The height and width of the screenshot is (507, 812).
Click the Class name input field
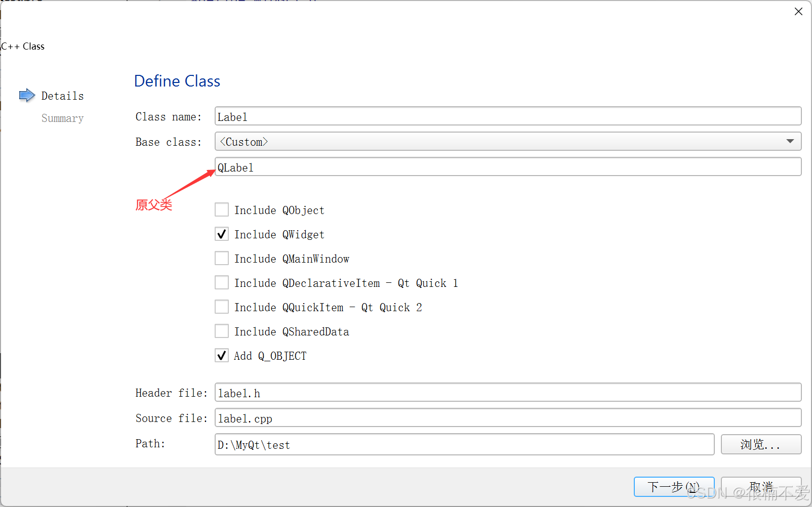(x=508, y=116)
